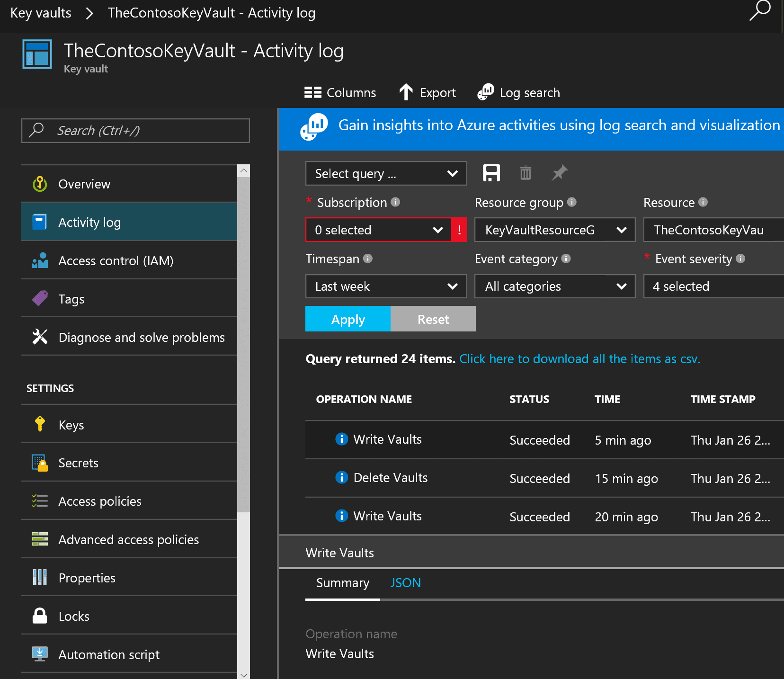Image resolution: width=784 pixels, height=679 pixels.
Task: Select the Locks padlock icon
Action: click(40, 616)
